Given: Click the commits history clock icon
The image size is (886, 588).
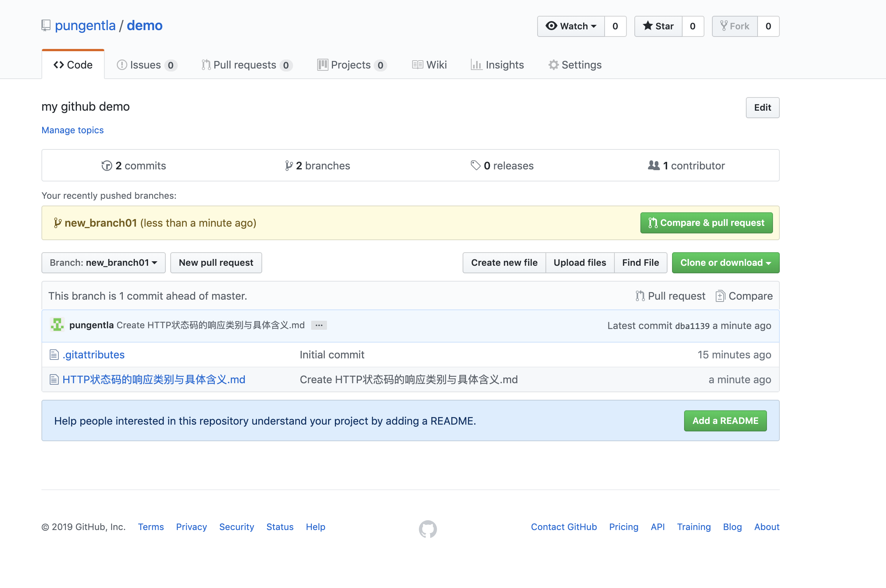Looking at the screenshot, I should coord(107,166).
